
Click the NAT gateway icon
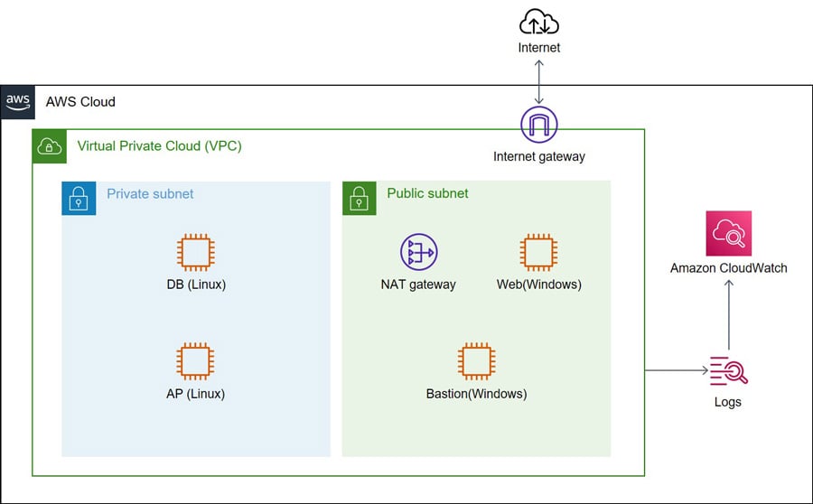[418, 252]
